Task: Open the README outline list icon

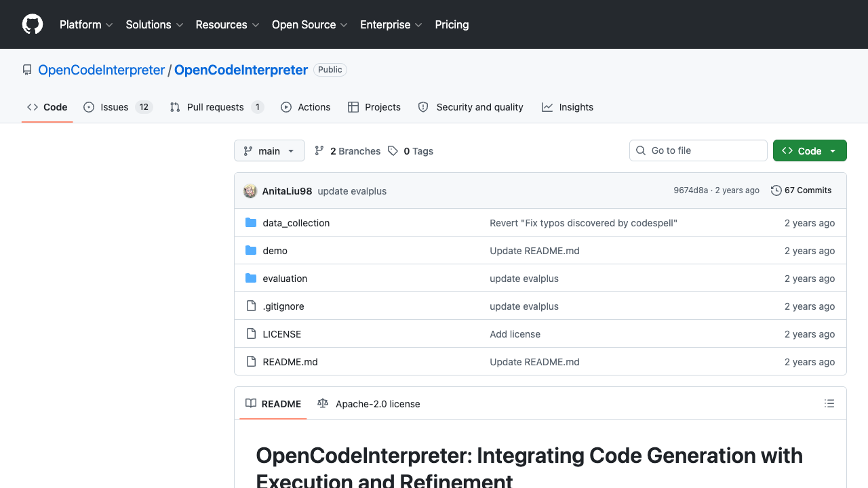Action: click(829, 403)
